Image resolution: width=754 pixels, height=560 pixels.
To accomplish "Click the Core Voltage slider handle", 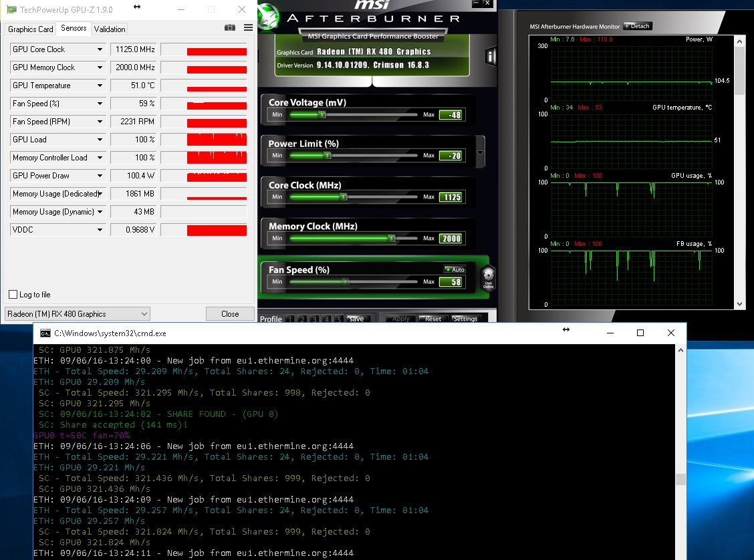I will point(323,114).
